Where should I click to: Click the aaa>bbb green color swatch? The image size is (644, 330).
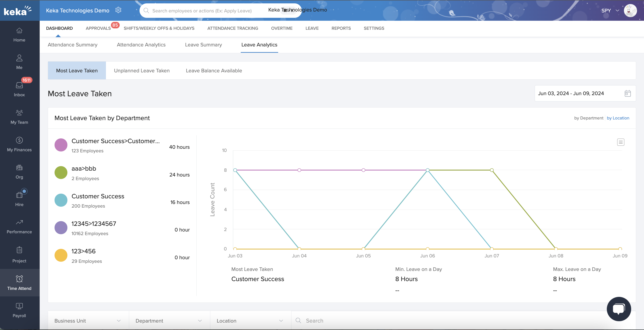click(61, 172)
